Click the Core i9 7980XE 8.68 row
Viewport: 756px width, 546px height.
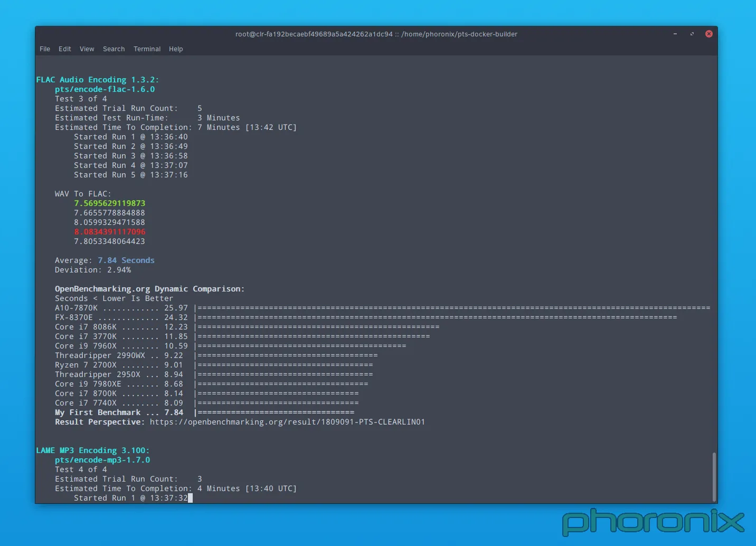pyautogui.click(x=212, y=384)
